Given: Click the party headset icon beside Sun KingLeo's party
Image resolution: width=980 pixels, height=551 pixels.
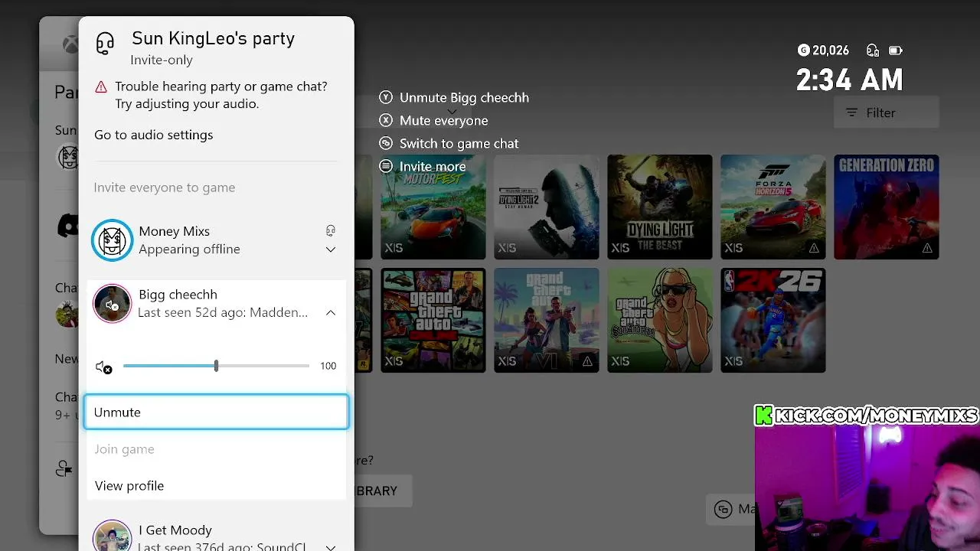Looking at the screenshot, I should point(105,44).
